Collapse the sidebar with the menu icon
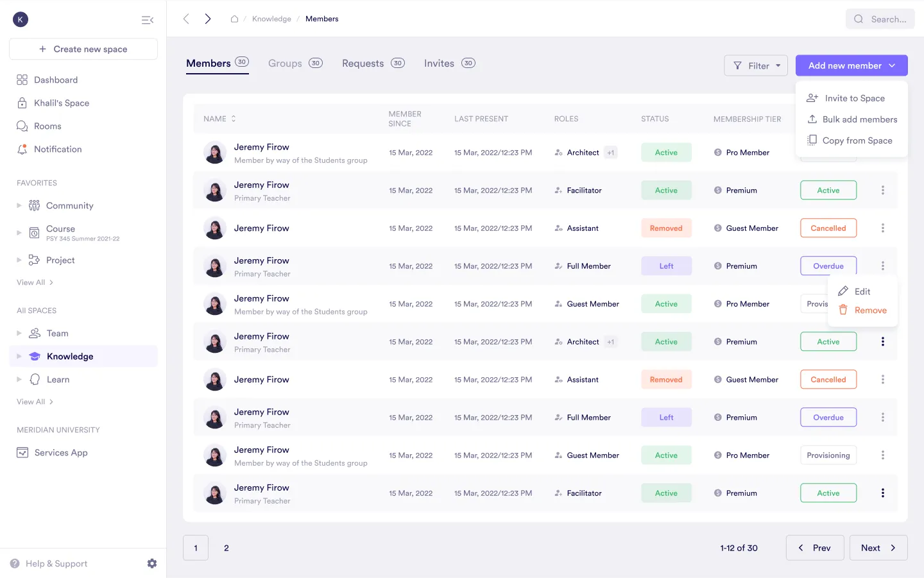The width and height of the screenshot is (924, 578). click(147, 20)
